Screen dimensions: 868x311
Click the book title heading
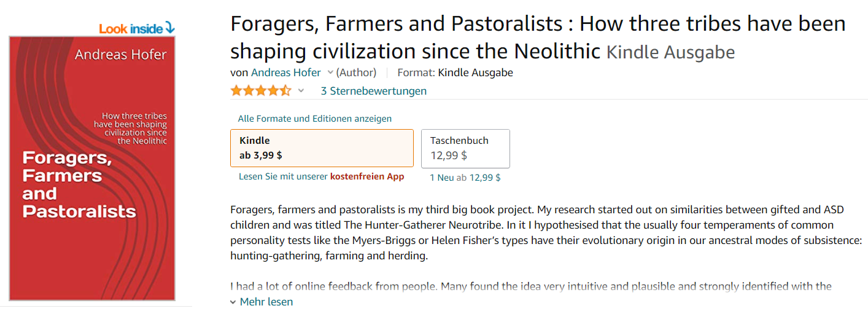tap(538, 37)
